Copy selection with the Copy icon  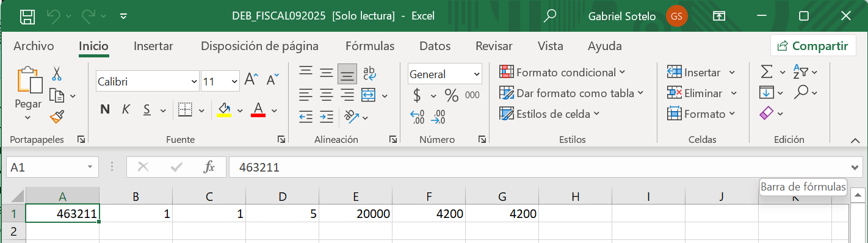tap(57, 95)
